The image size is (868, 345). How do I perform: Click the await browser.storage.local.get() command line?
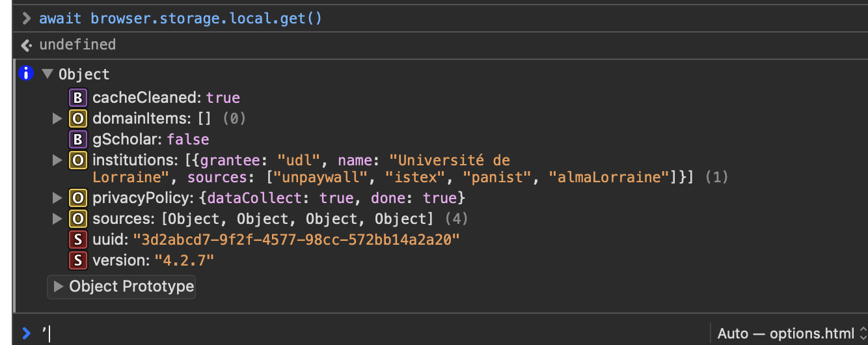(180, 18)
